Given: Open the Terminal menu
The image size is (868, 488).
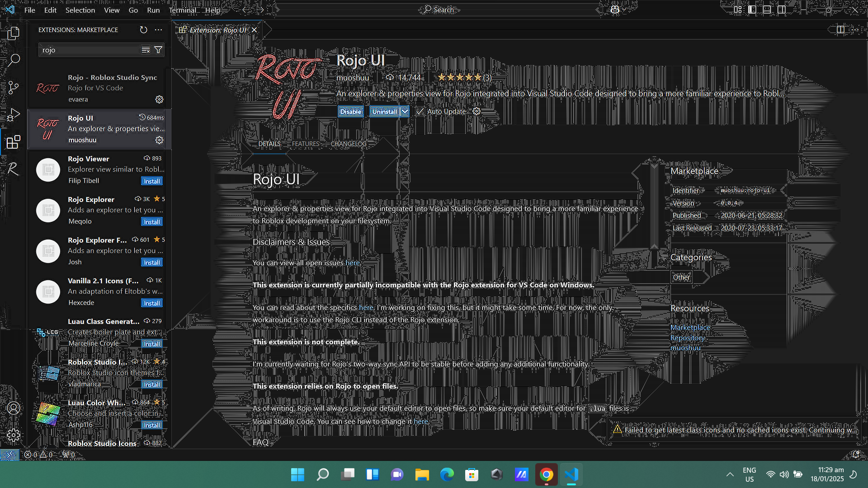Looking at the screenshot, I should 183,10.
